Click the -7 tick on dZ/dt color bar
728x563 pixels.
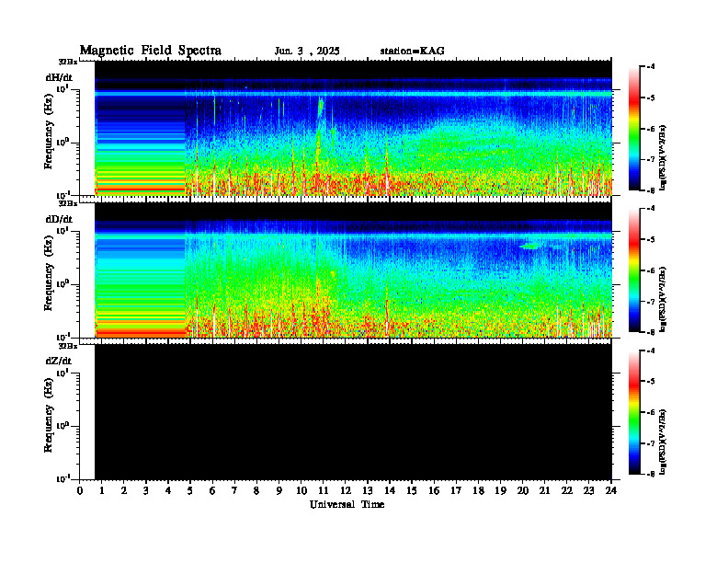click(651, 443)
